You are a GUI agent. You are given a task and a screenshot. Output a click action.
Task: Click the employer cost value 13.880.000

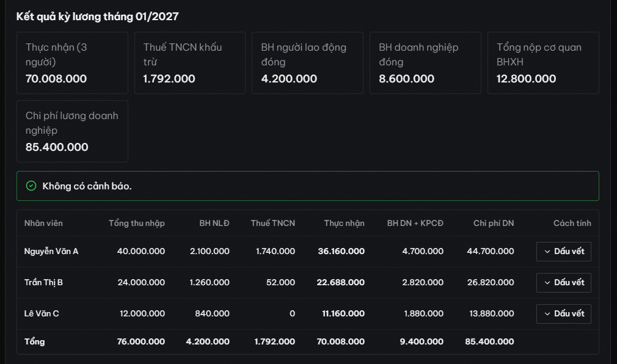492,313
